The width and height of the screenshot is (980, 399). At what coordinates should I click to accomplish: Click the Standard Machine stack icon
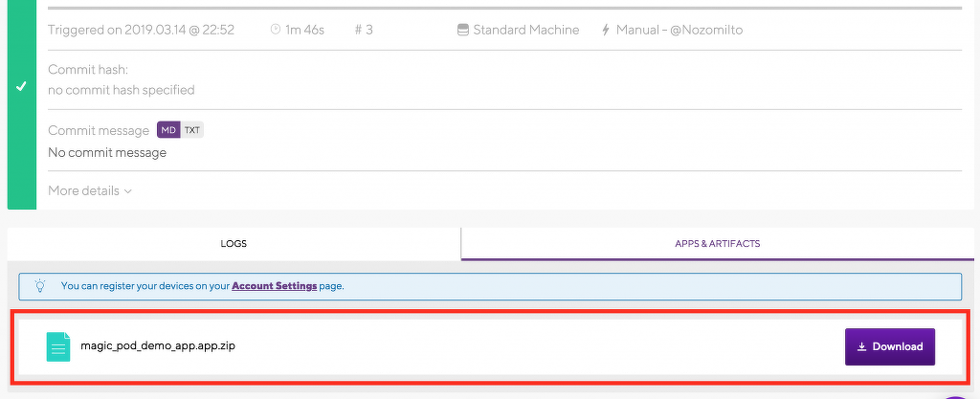tap(463, 30)
